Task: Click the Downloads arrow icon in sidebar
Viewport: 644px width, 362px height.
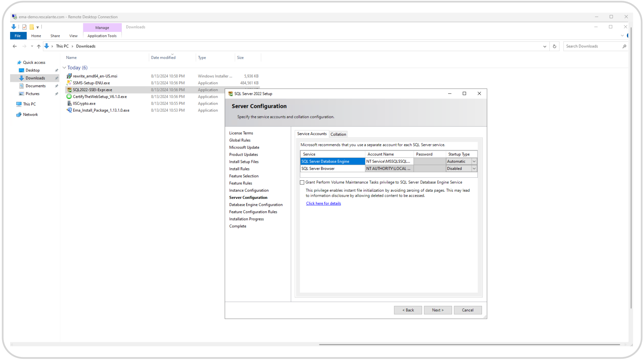Action: coord(21,78)
